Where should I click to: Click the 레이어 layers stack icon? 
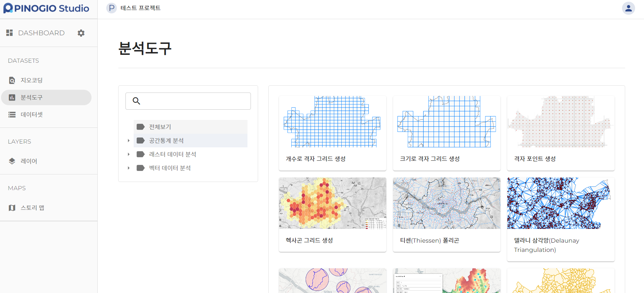(12, 161)
